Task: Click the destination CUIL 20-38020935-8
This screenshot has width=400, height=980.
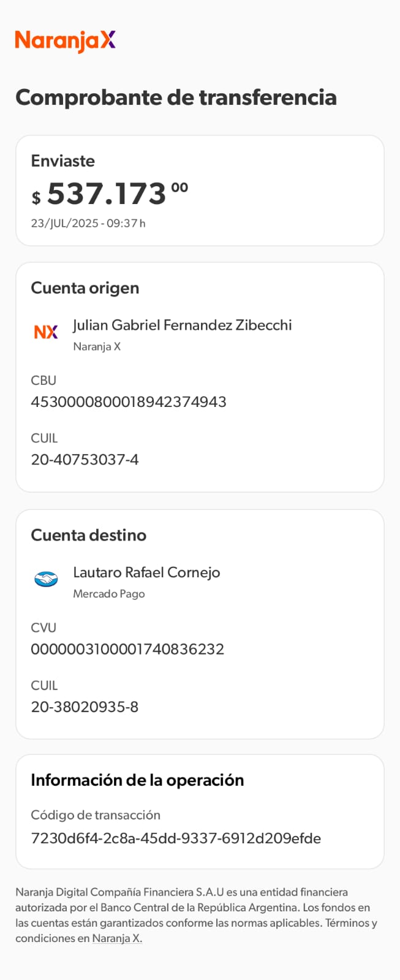Action: point(85,707)
